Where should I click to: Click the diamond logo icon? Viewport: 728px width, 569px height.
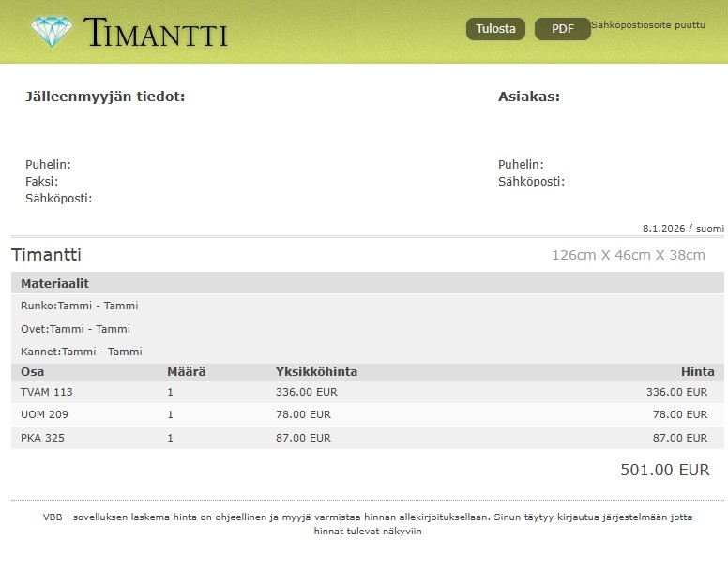pyautogui.click(x=51, y=32)
